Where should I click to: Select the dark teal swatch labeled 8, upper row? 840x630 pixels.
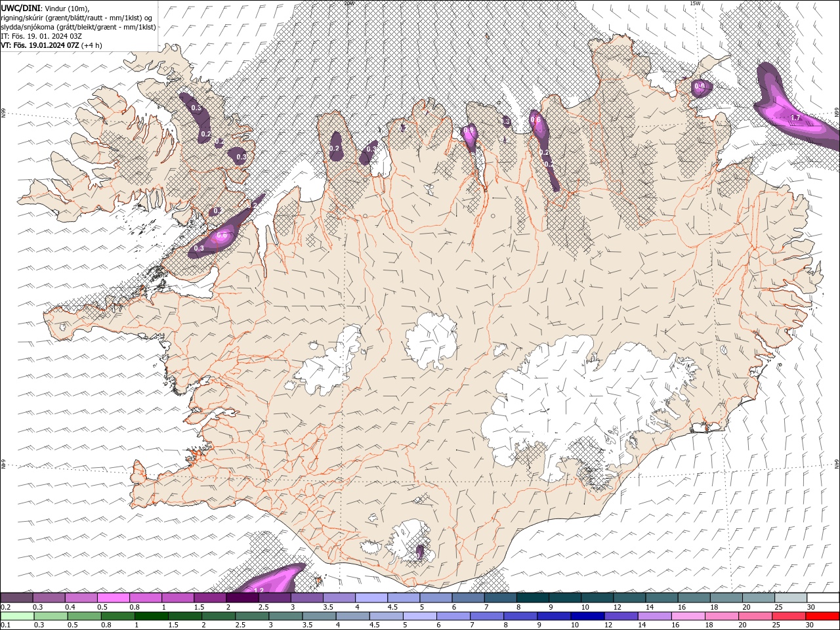point(532,598)
